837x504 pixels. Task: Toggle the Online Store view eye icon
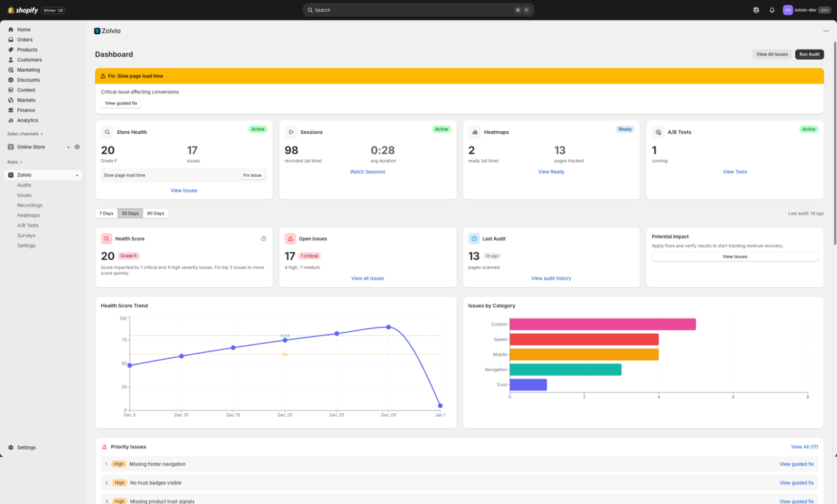[77, 146]
